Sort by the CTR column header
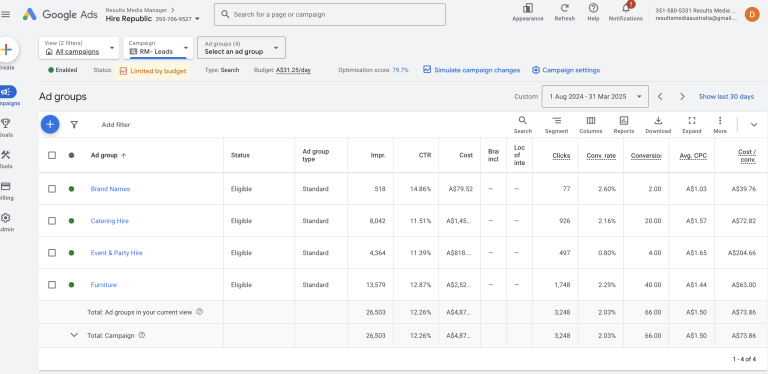This screenshot has height=374, width=768. coord(425,155)
